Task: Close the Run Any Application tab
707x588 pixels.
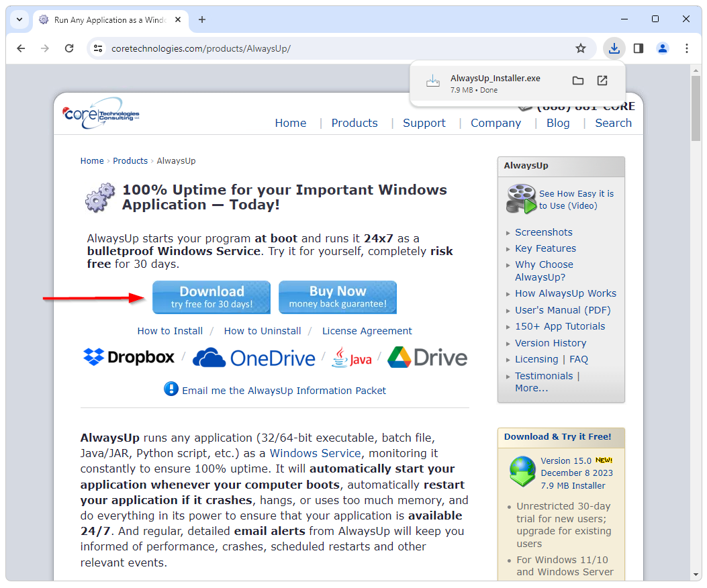Action: (x=178, y=20)
